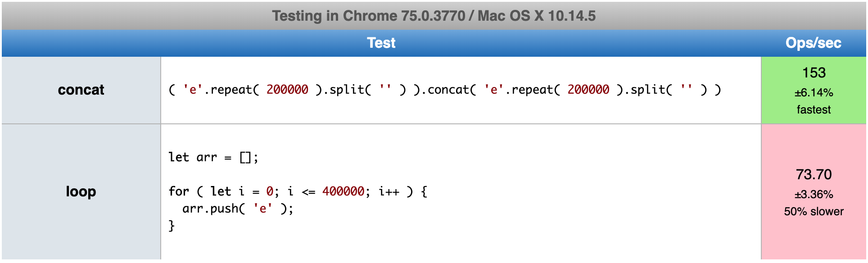Click the '400000' number in loop code

(343, 191)
